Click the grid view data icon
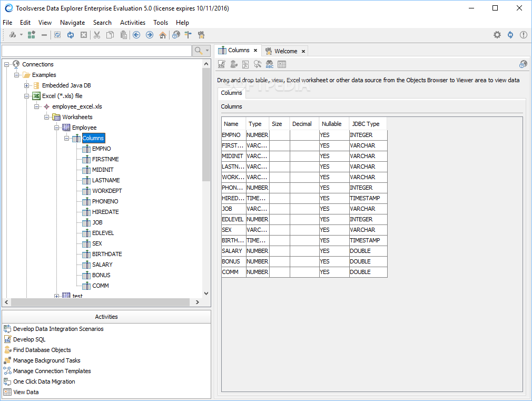The height and width of the screenshot is (401, 532). (282, 64)
